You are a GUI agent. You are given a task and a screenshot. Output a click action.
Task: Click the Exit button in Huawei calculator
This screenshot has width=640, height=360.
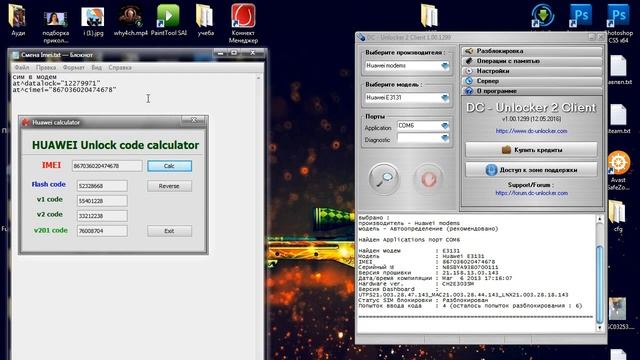(x=169, y=231)
